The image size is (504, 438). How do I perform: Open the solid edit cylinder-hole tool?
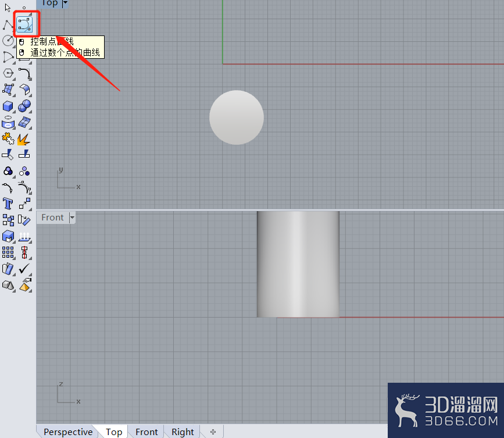click(x=8, y=123)
